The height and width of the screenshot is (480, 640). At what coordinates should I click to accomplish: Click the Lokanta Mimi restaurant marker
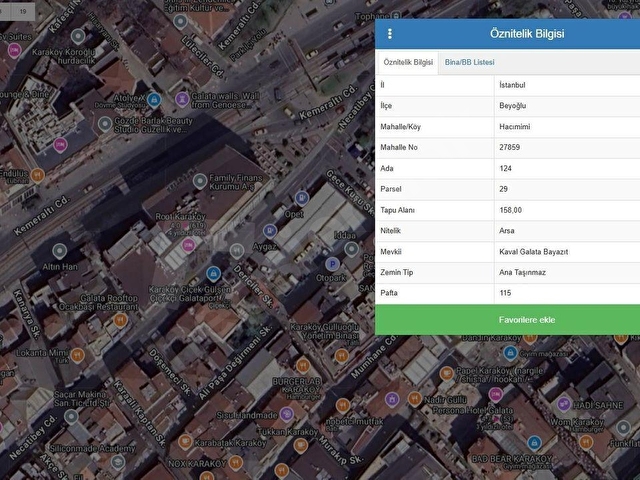pos(77,356)
